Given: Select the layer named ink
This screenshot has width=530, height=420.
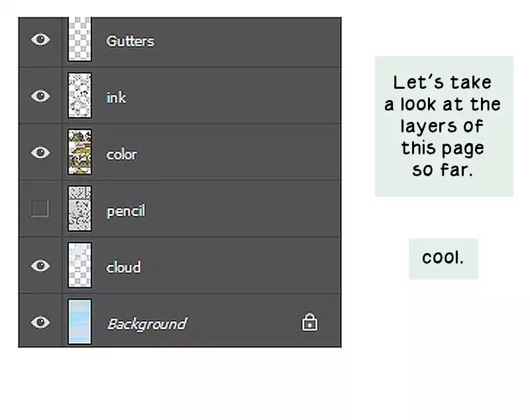Looking at the screenshot, I should point(116,97).
